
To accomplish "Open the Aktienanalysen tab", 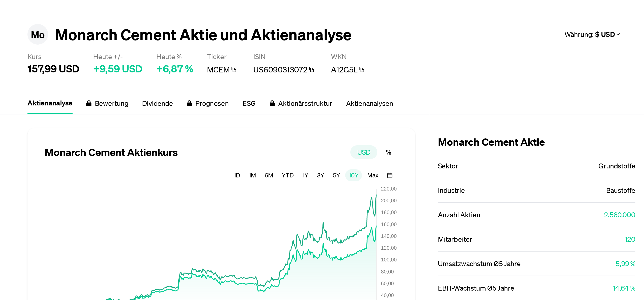I will click(369, 103).
